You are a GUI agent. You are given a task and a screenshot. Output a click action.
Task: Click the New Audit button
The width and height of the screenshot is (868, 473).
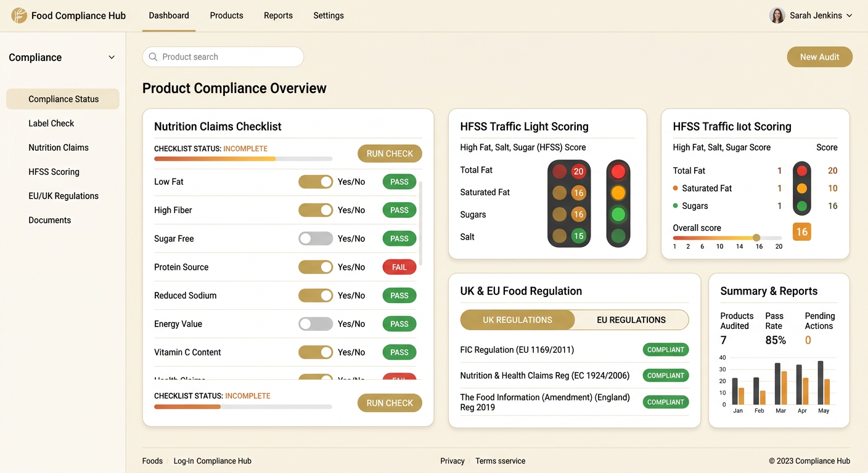tap(819, 57)
